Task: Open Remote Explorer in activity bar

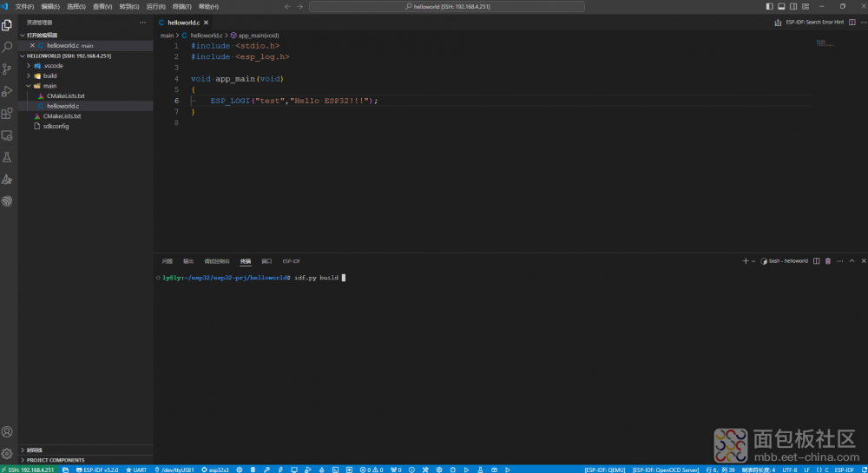Action: [8, 135]
